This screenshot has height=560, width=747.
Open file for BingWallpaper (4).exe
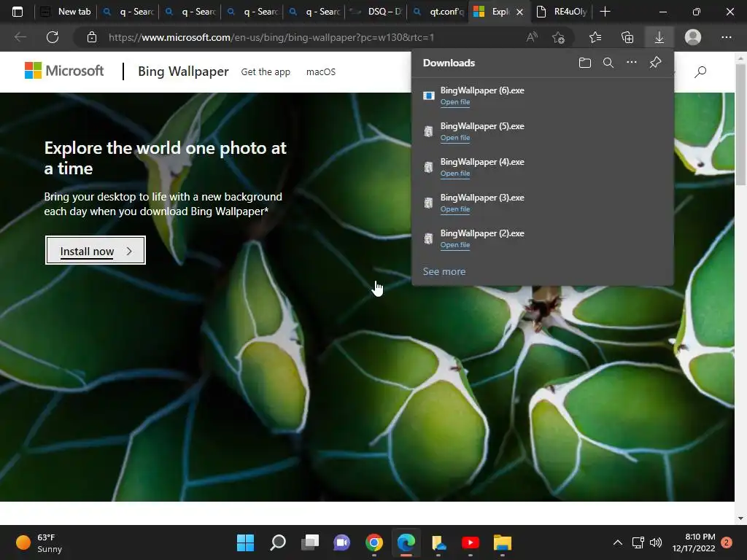[455, 174]
